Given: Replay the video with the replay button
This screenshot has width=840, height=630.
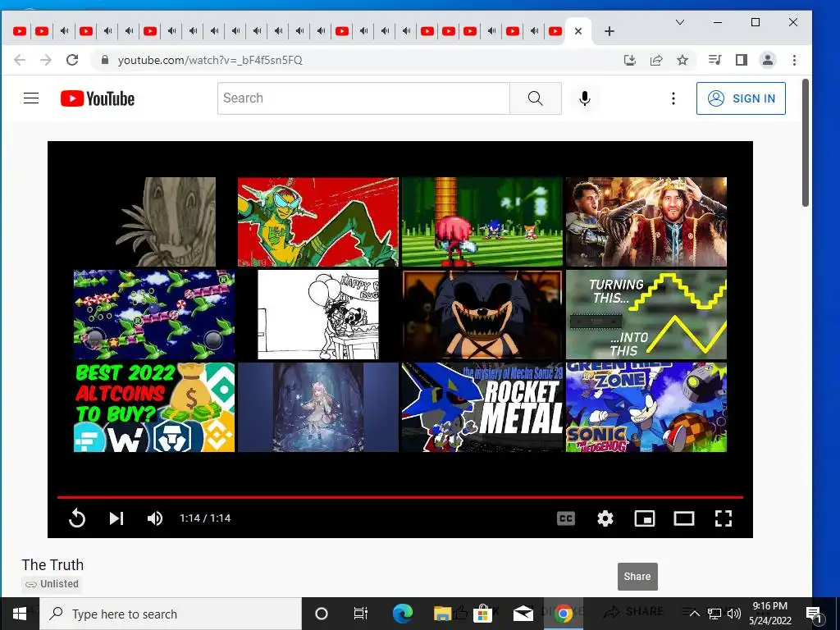Looking at the screenshot, I should pos(76,518).
